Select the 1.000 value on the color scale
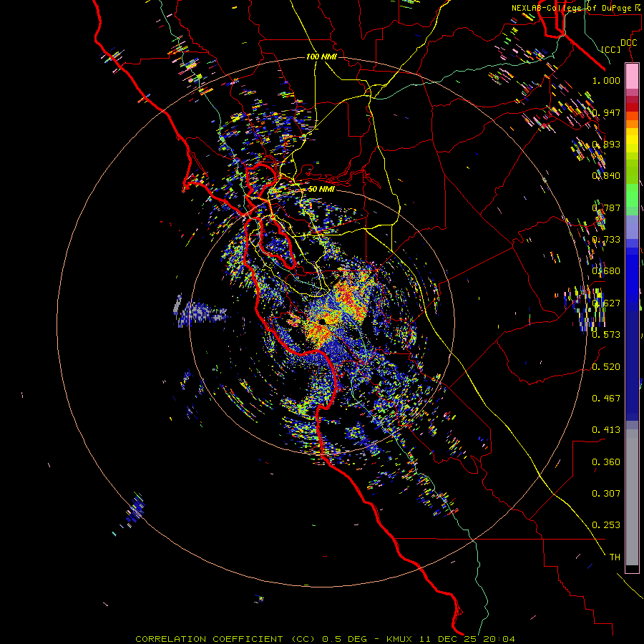Screen dimensions: 644x644 pyautogui.click(x=606, y=80)
